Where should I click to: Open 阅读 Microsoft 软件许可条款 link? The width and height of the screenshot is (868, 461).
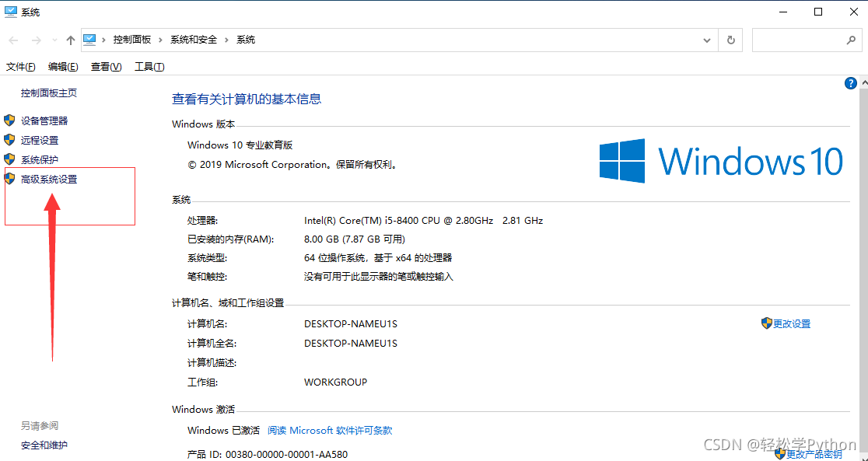pos(330,430)
